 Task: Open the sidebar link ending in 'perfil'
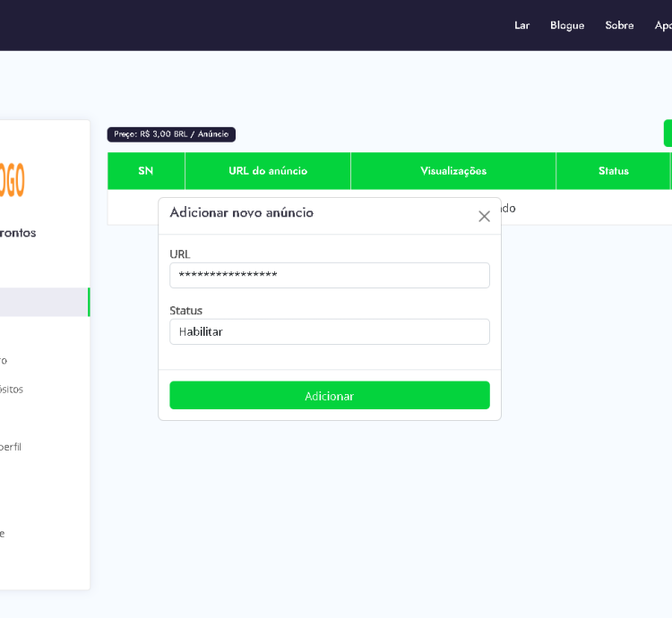point(11,446)
